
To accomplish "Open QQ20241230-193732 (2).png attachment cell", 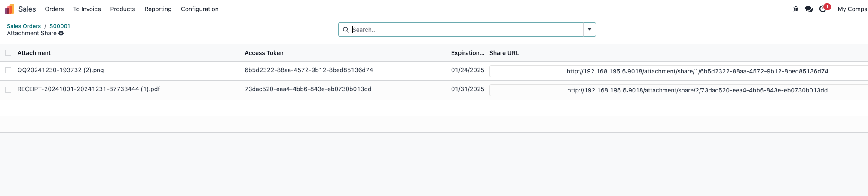I will [61, 70].
